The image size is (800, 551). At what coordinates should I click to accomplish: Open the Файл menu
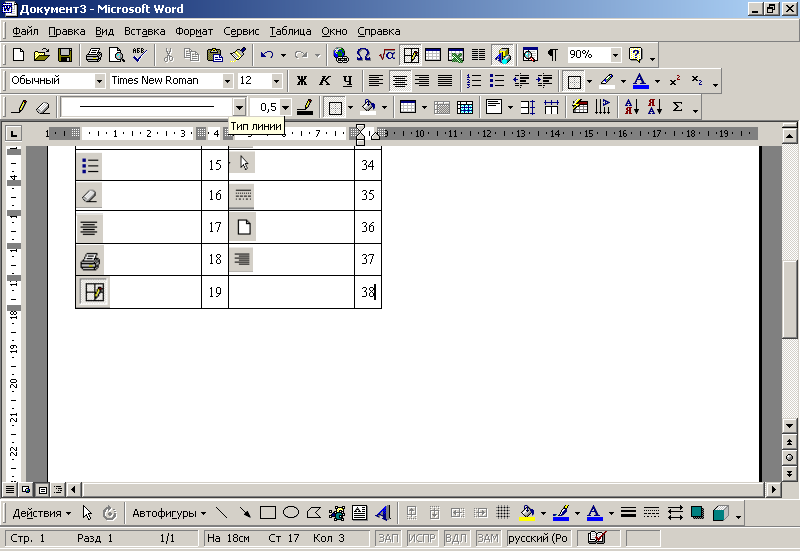click(25, 31)
